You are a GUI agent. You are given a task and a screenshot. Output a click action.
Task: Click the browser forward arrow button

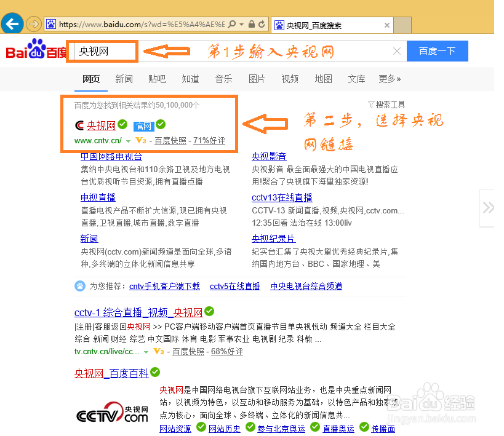pyautogui.click(x=34, y=24)
